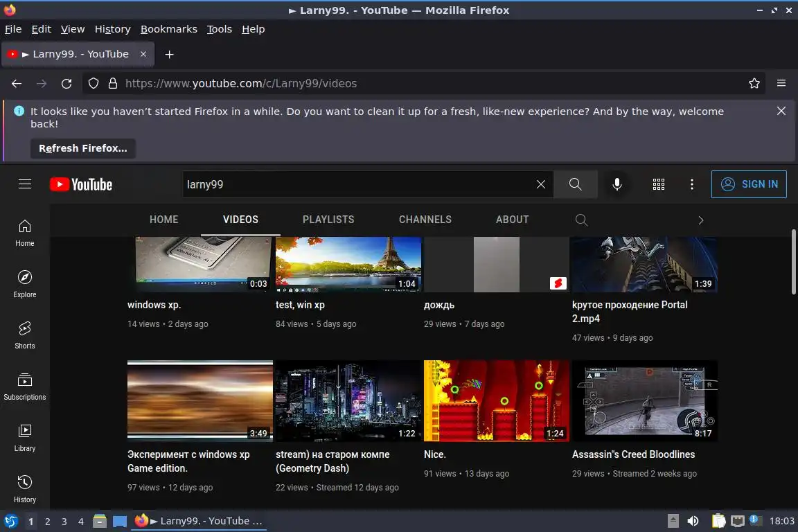Click Refresh Firefox... button
This screenshot has height=532, width=798.
(83, 148)
